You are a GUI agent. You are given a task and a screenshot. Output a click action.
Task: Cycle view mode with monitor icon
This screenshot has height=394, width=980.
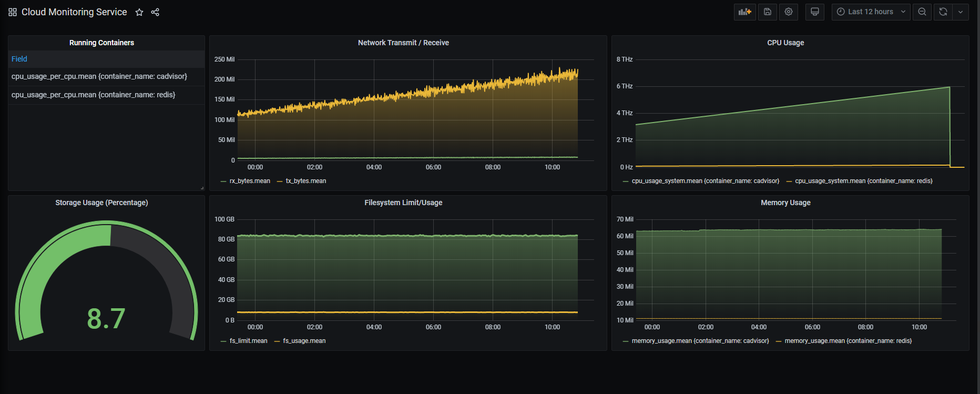tap(814, 12)
